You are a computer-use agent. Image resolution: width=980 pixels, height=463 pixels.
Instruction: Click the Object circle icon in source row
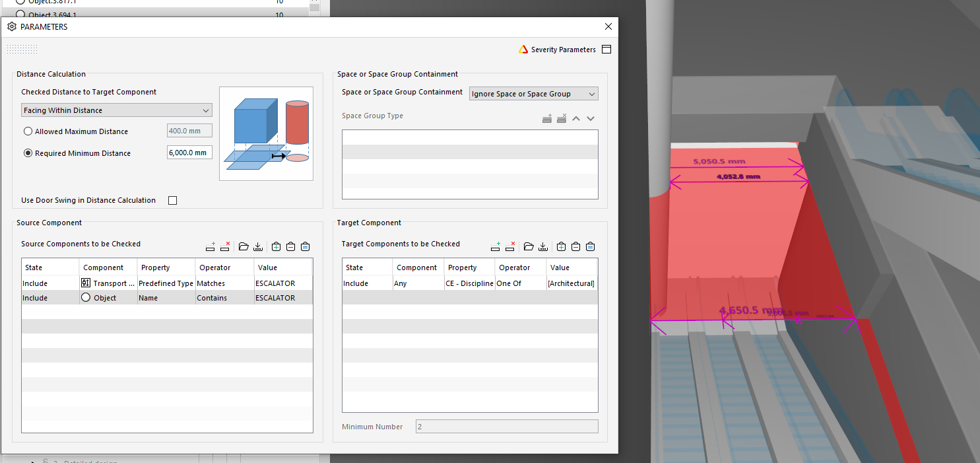86,298
